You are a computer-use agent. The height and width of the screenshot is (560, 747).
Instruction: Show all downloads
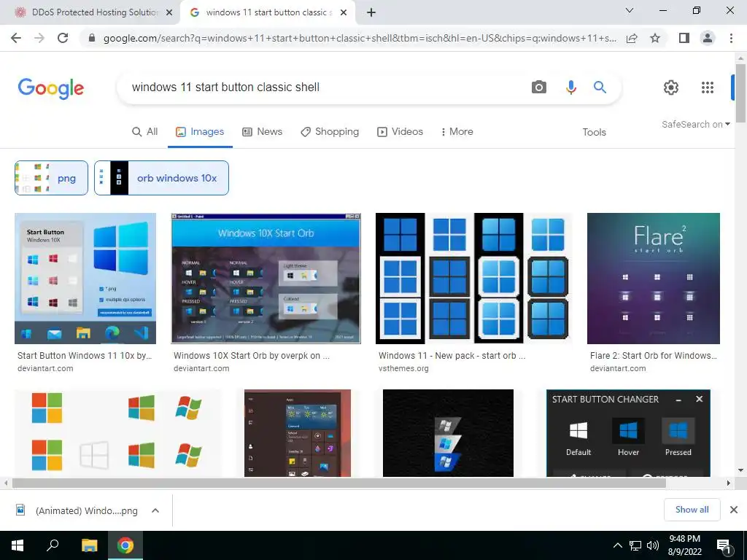[692, 510]
